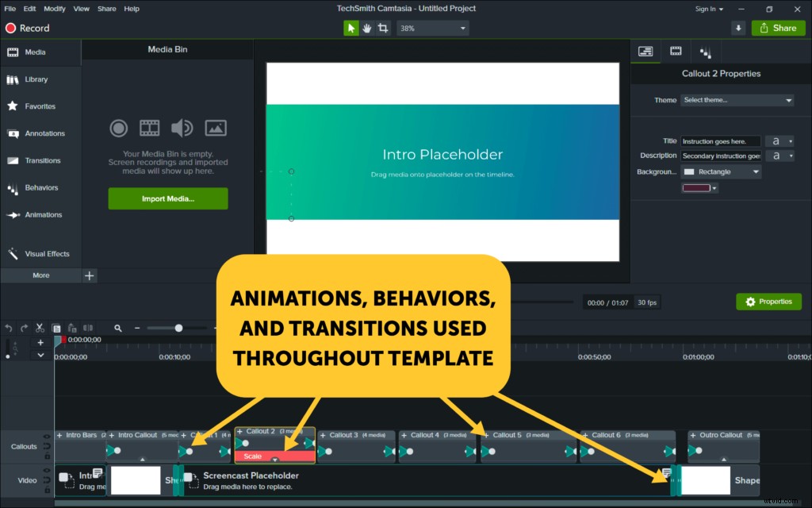This screenshot has width=812, height=508.
Task: Open the Background Rectangle shape dropdown
Action: [x=720, y=171]
